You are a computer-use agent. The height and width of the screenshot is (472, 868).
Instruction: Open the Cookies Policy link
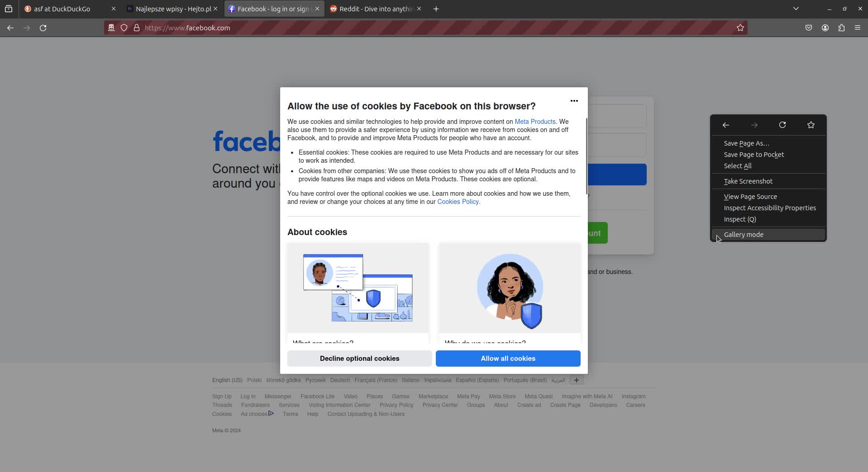(458, 202)
